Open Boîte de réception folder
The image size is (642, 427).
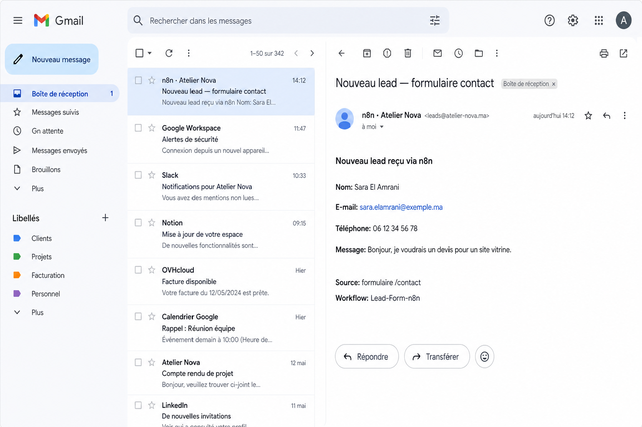pyautogui.click(x=60, y=94)
